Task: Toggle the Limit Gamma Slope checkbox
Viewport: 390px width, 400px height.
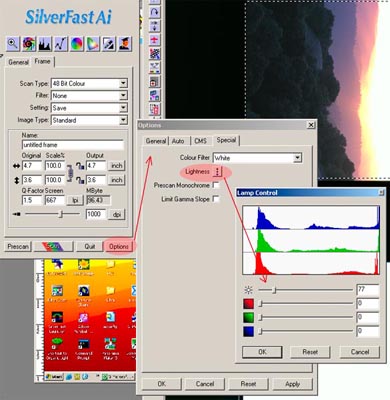Action: pyautogui.click(x=216, y=199)
